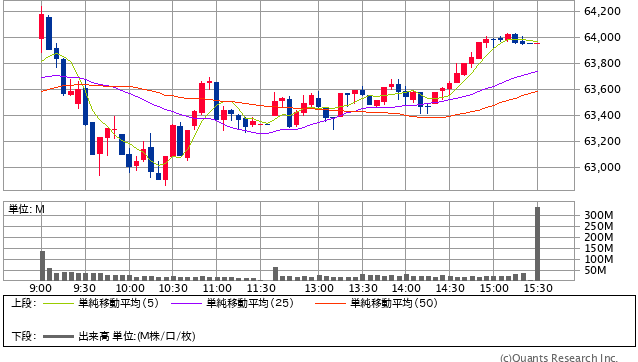This screenshot has height=362, width=638.
Task: Click the opening volume bar at 9:00
Action: coord(42,266)
